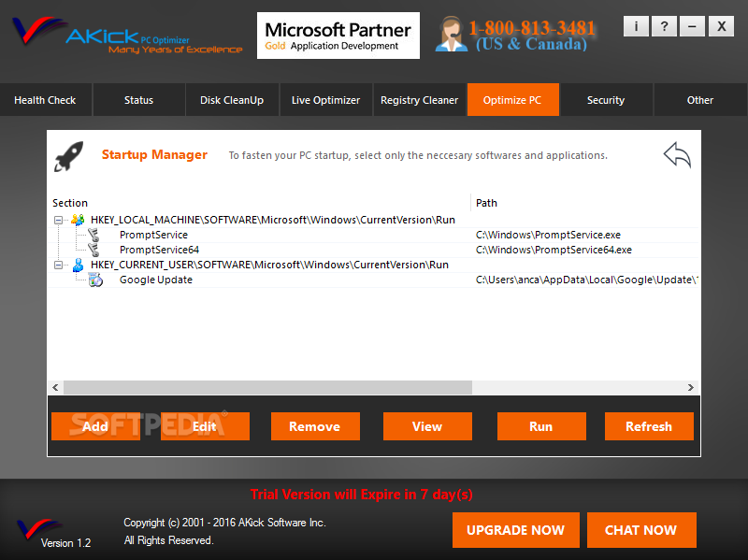Minimize the AKick window
This screenshot has width=748, height=560.
coord(692,26)
